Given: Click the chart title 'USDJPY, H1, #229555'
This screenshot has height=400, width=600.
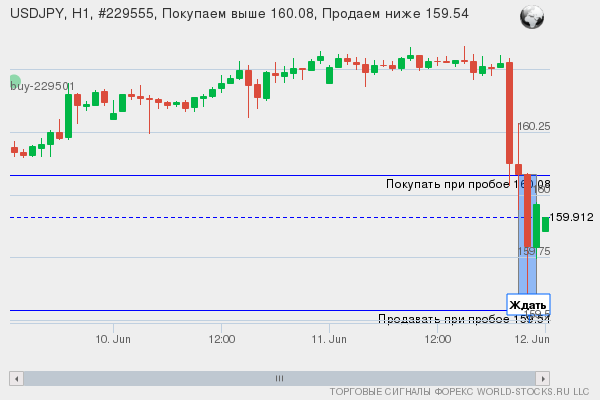Looking at the screenshot, I should click(82, 14).
